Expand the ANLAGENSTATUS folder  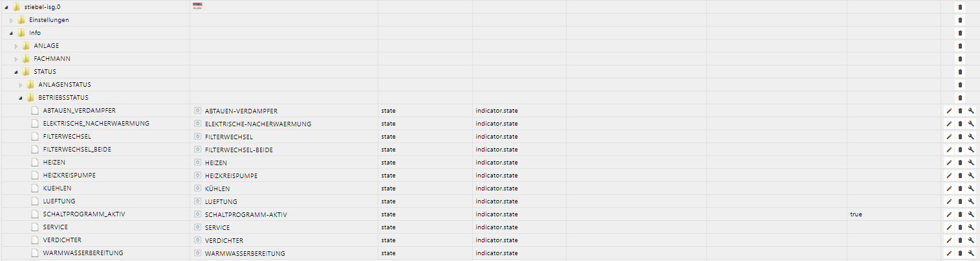21,85
